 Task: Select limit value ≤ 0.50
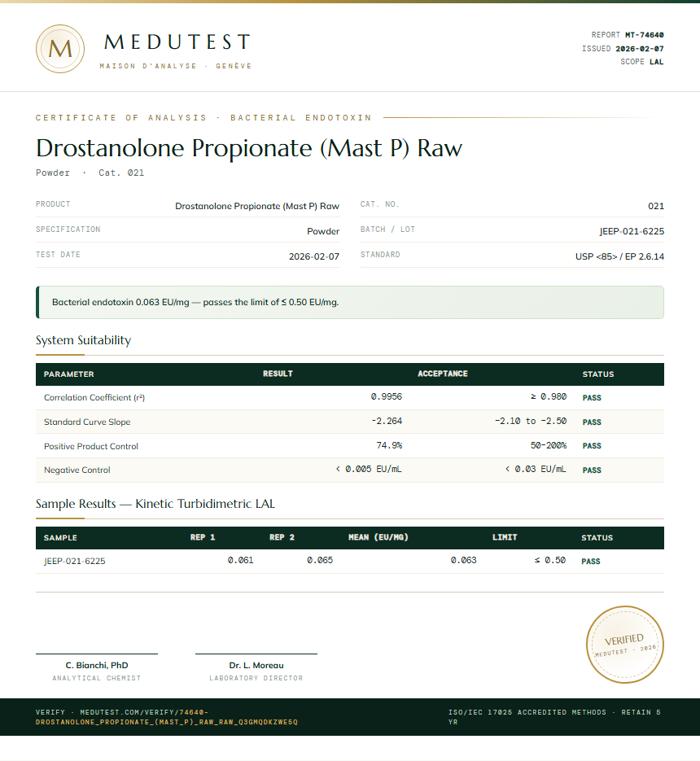550,560
